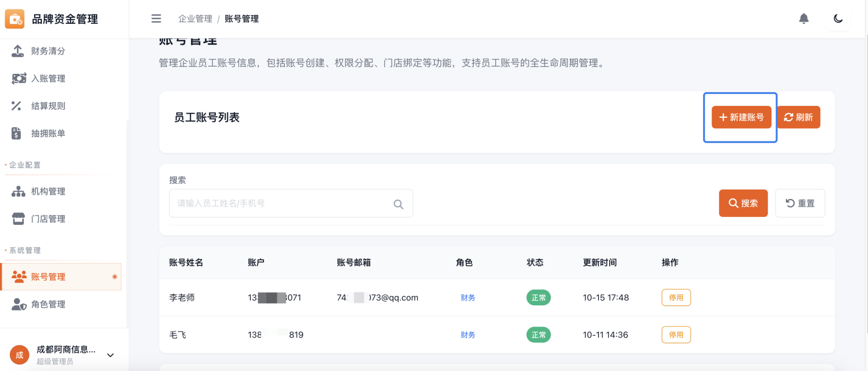Expand the 成都阿商信息 account dropdown
868x371 pixels.
[110, 355]
